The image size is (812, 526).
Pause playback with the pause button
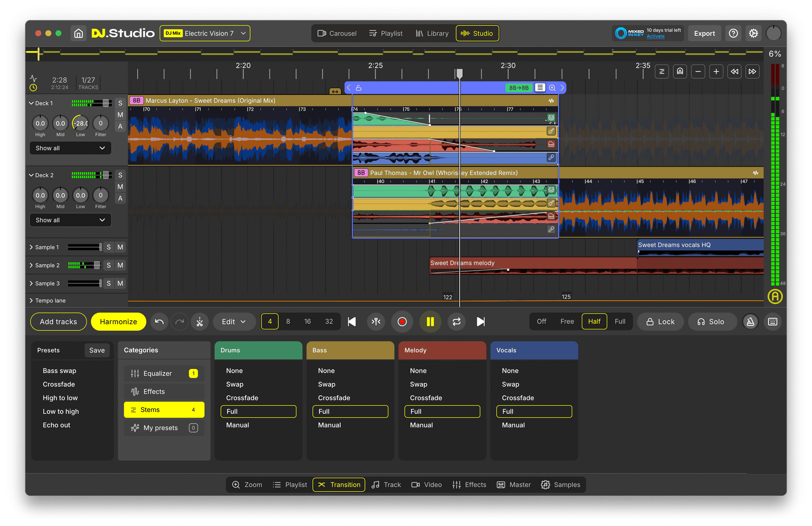[430, 322]
